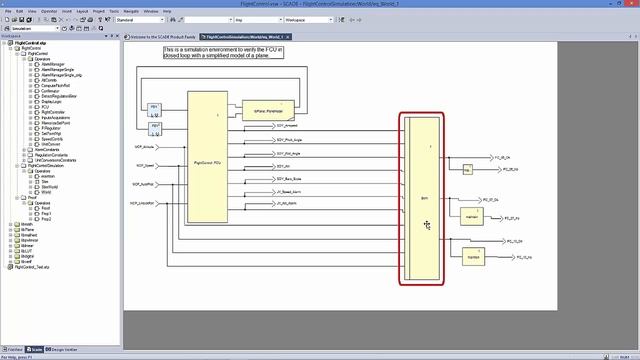Screen dimensions: 640x360
Task: Select InputsAcquisitions operator in tree
Action: pos(56,118)
